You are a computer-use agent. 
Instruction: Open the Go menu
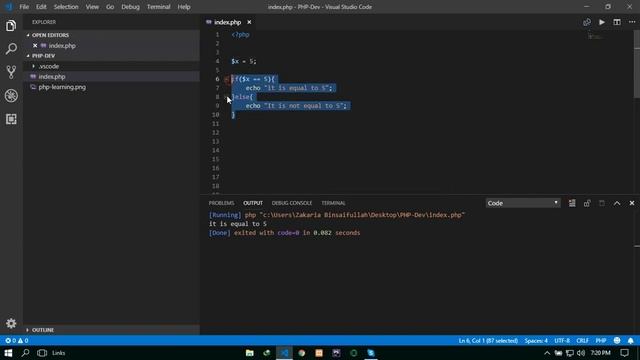pyautogui.click(x=110, y=7)
